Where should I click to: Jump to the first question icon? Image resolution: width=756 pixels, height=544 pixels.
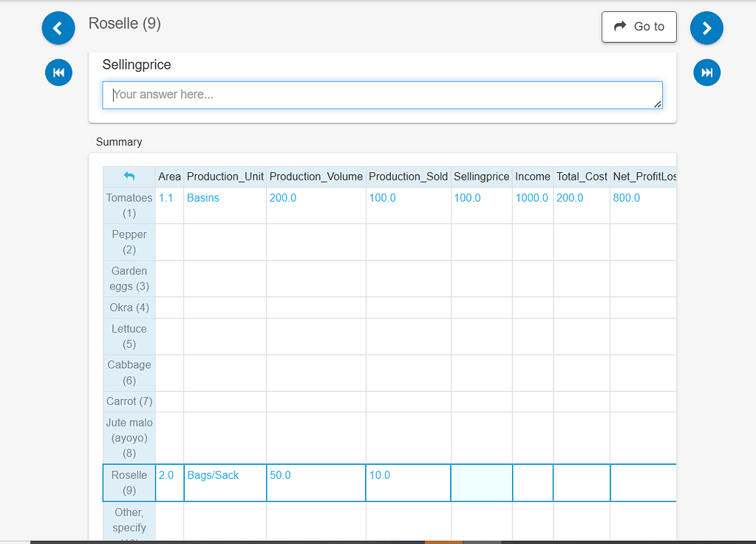pos(58,72)
